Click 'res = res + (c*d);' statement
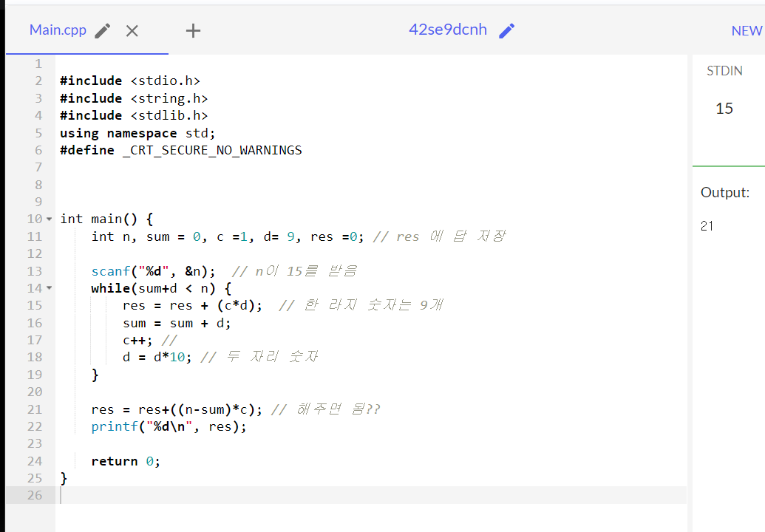Viewport: 765px width, 532px height. pyautogui.click(x=193, y=306)
